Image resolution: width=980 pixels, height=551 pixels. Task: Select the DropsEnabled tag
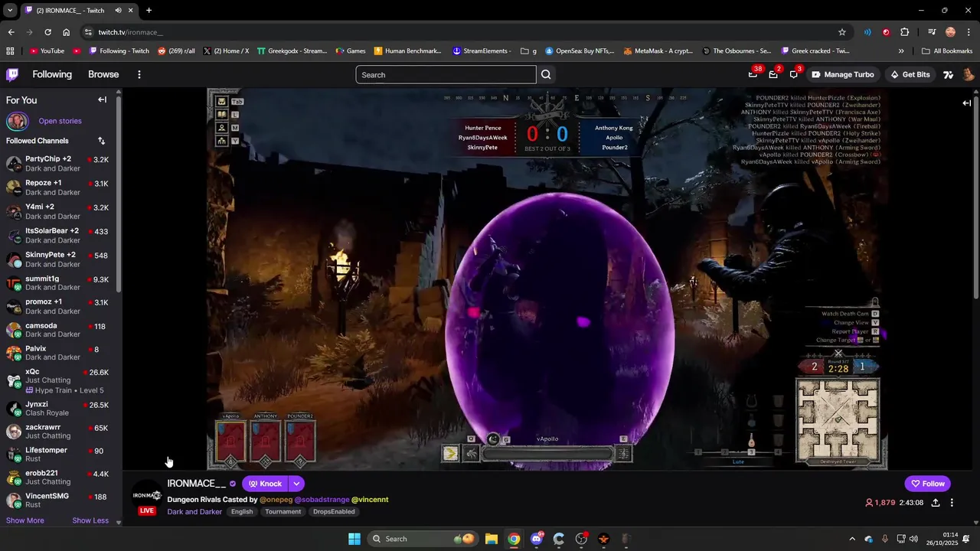click(334, 512)
